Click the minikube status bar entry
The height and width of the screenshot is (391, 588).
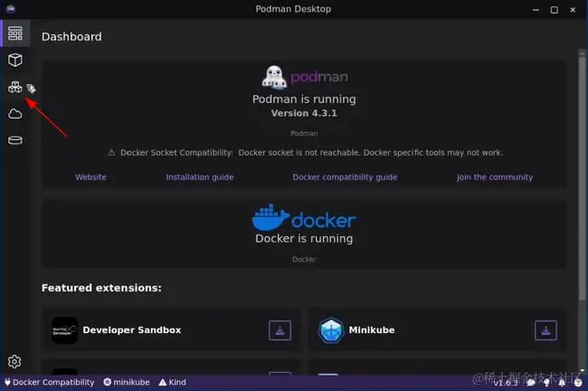[x=127, y=382]
